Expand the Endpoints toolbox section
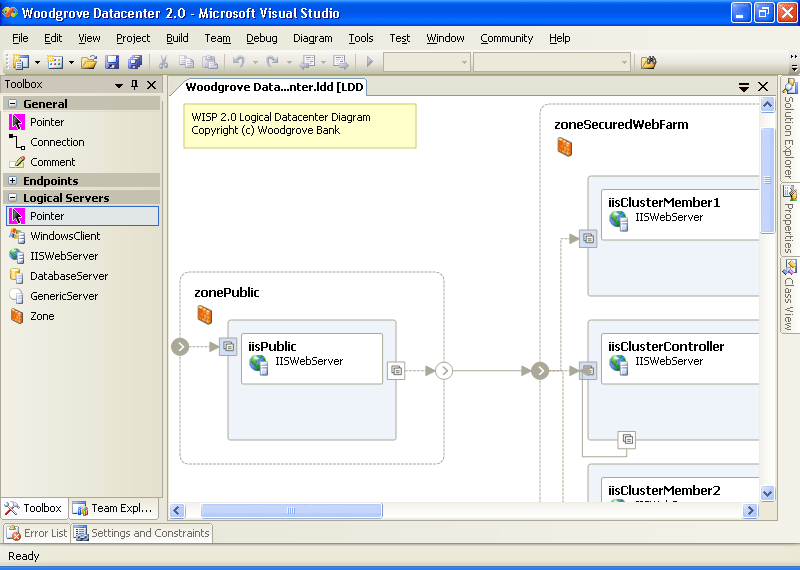This screenshot has height=570, width=800. pos(13,181)
